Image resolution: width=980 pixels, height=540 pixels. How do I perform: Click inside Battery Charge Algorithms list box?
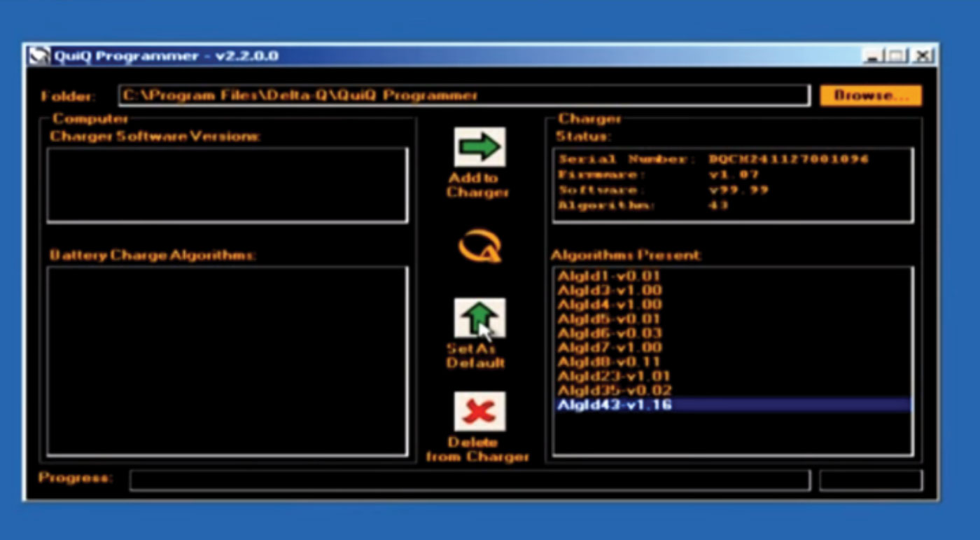tap(227, 361)
